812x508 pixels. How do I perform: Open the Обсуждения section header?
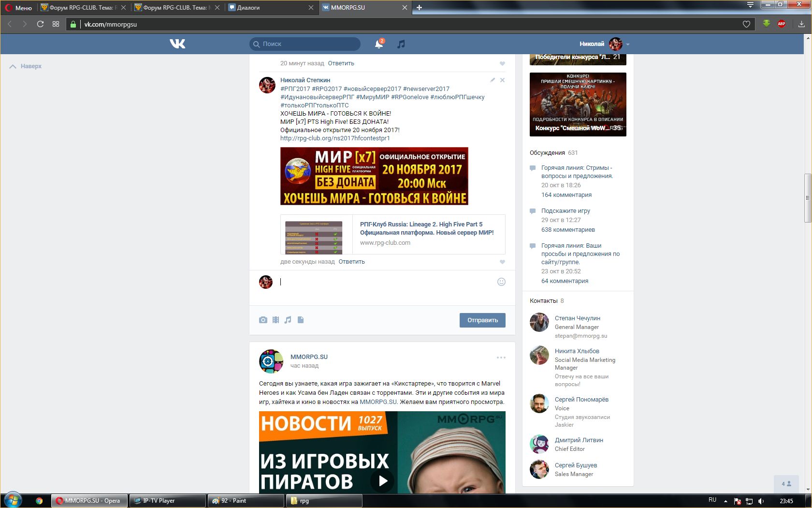pyautogui.click(x=547, y=152)
